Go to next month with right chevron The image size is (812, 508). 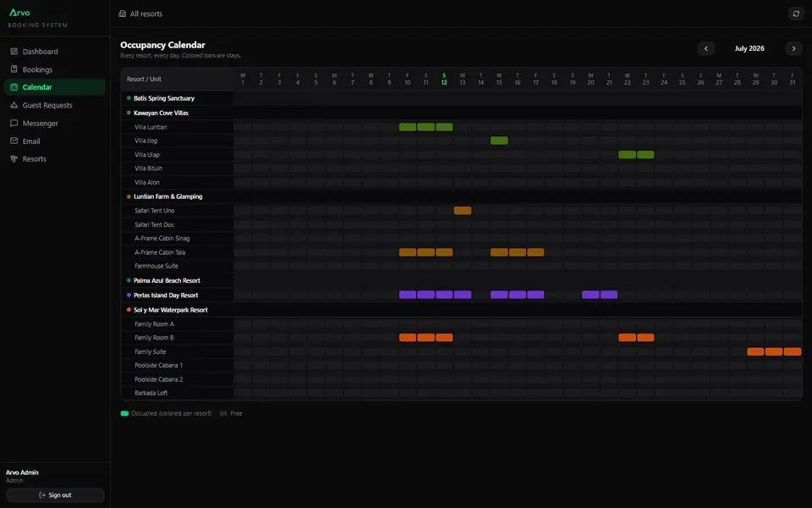tap(793, 48)
